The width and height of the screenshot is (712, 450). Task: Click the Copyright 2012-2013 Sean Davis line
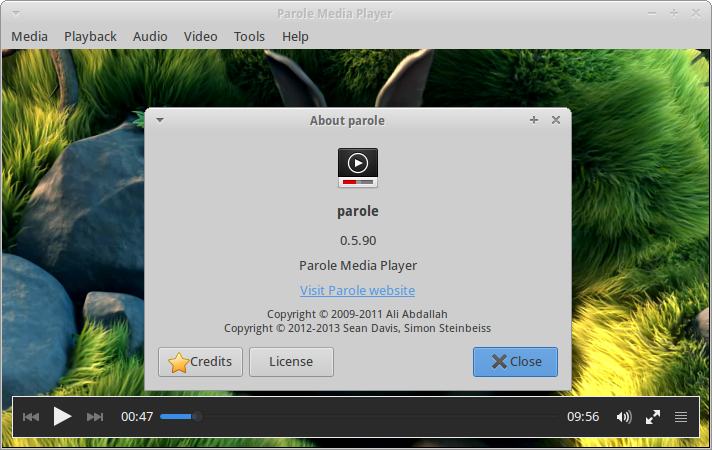tap(357, 328)
